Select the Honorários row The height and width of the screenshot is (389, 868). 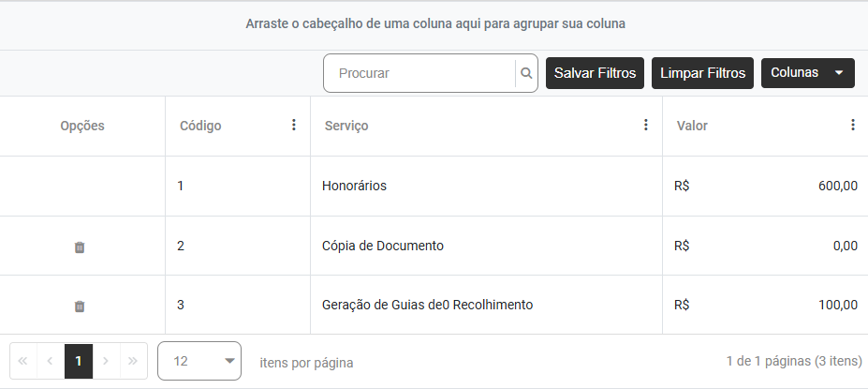click(x=354, y=187)
